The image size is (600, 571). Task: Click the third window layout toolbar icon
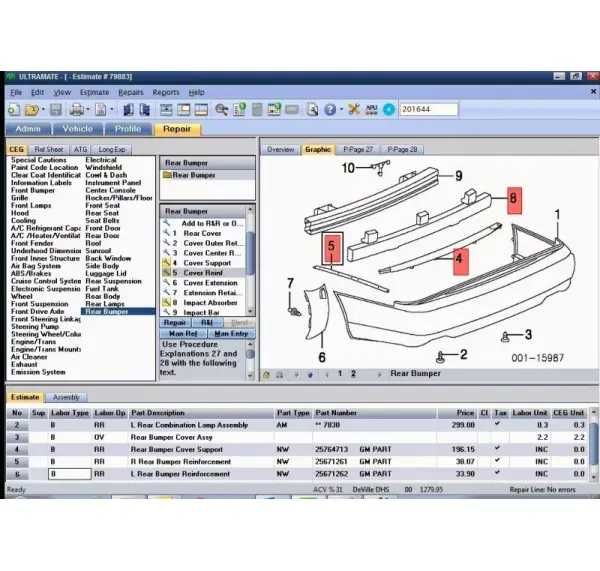[x=201, y=110]
